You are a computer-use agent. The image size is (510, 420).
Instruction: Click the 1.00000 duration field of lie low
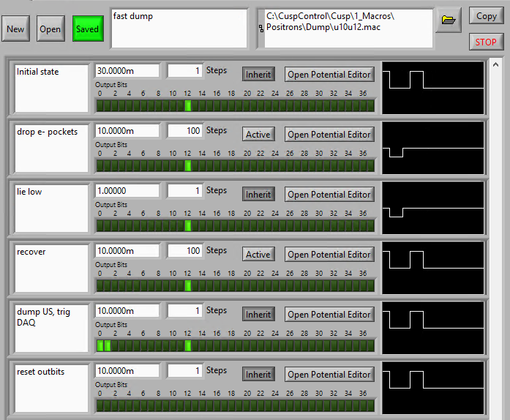click(127, 191)
